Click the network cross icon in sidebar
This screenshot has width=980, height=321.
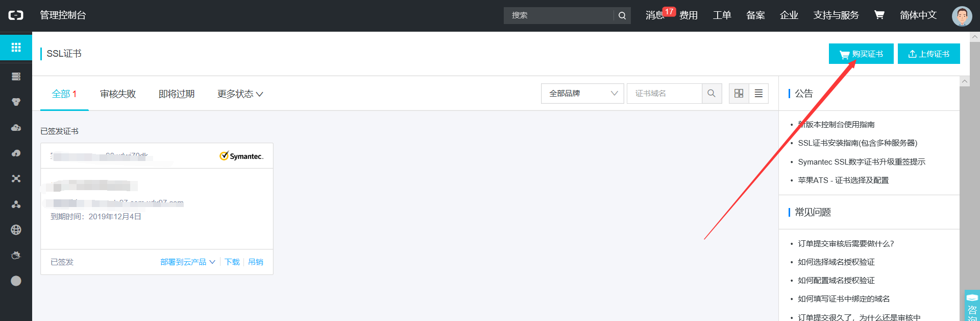16,179
